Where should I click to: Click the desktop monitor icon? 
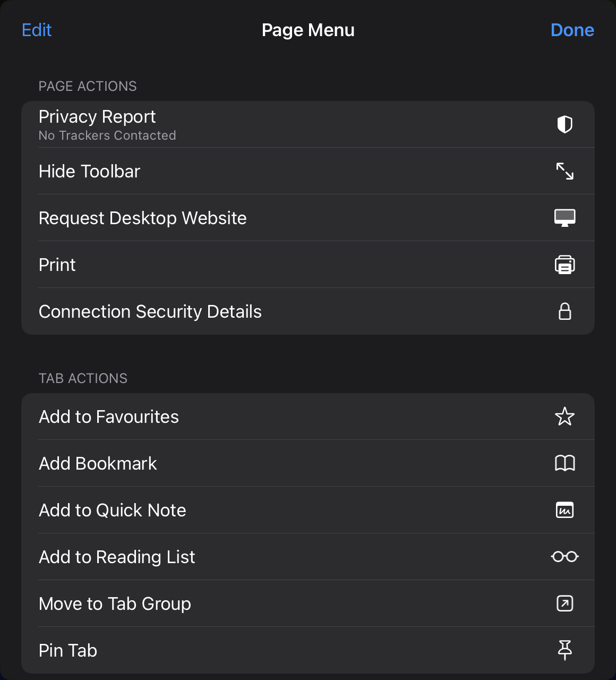tap(564, 218)
